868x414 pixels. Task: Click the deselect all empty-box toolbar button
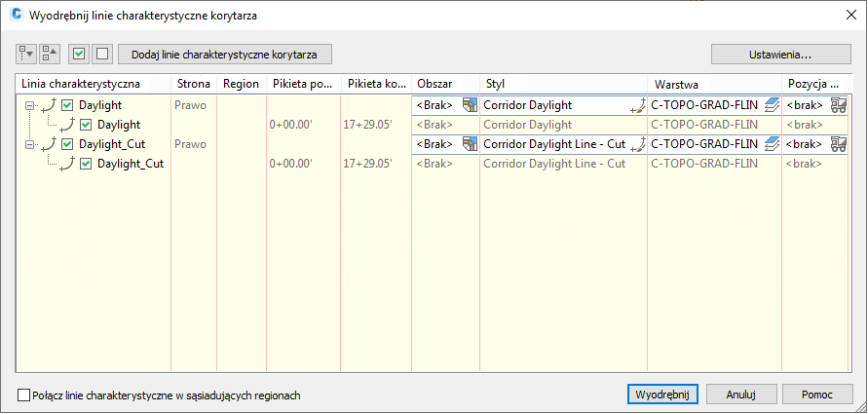(100, 54)
